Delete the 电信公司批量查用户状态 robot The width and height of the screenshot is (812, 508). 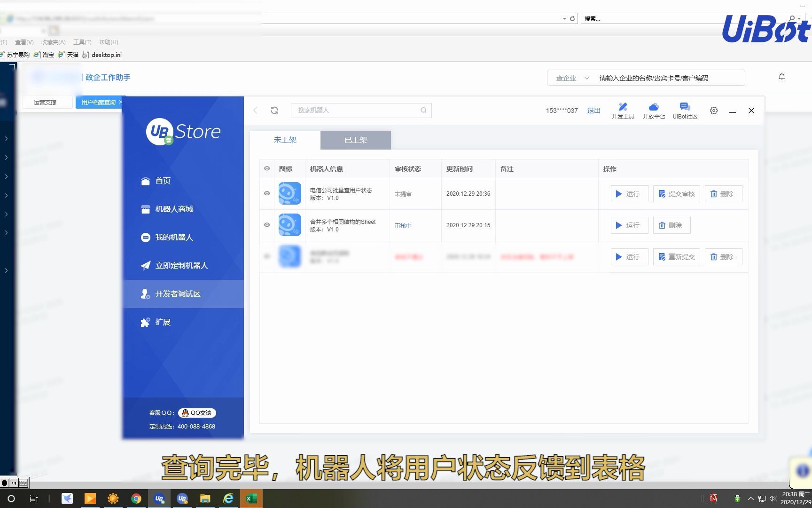[x=723, y=194]
